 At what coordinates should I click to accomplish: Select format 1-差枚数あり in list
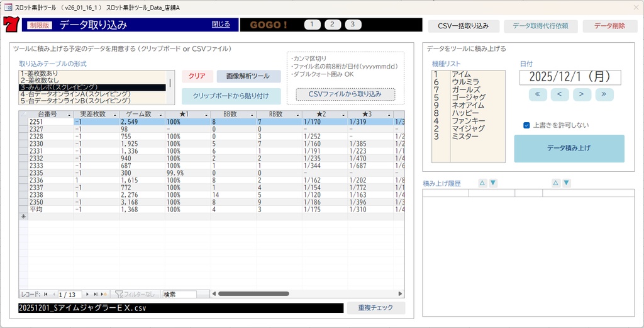coord(92,73)
